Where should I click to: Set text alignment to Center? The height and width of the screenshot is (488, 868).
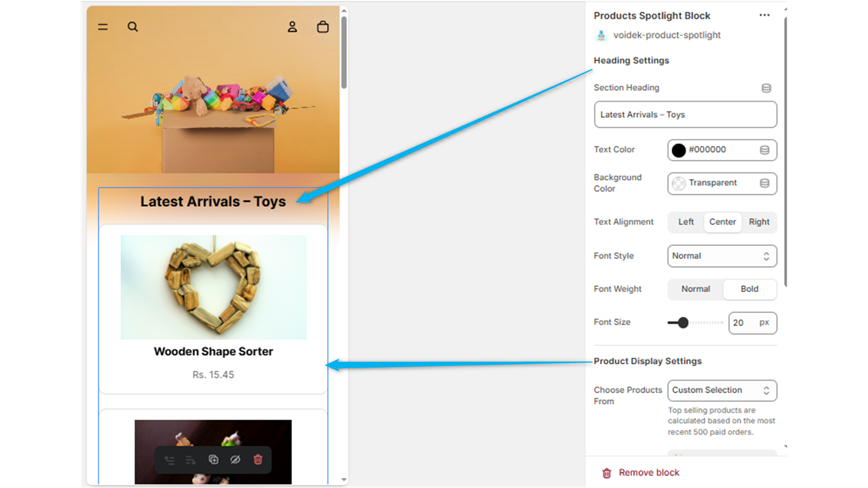(x=723, y=222)
